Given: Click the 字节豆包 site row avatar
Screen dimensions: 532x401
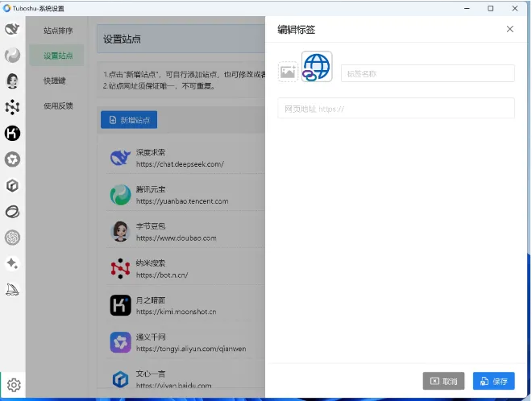Looking at the screenshot, I should [x=120, y=232].
